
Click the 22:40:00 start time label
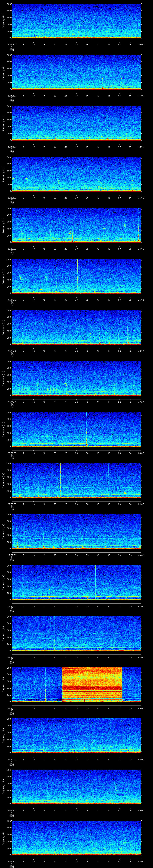click(12, 606)
